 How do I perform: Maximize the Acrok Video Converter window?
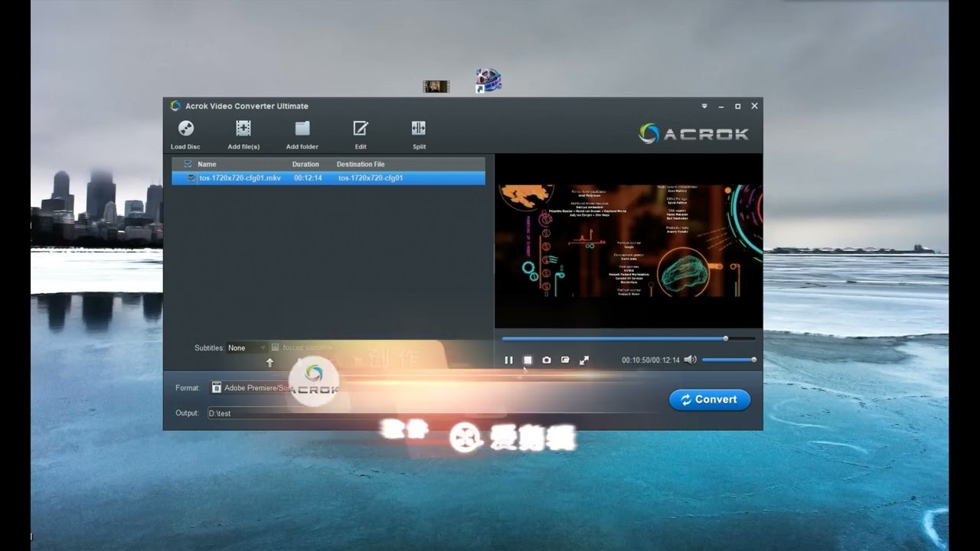(x=738, y=106)
